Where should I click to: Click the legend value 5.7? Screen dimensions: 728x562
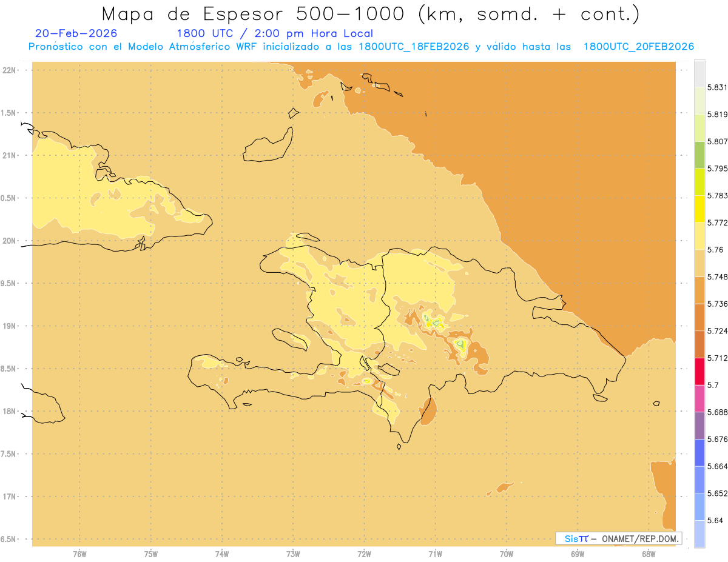coord(713,385)
